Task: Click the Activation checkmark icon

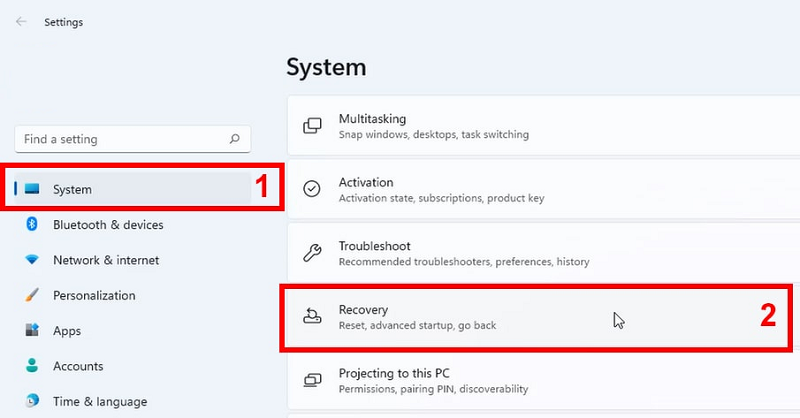Action: 312,189
